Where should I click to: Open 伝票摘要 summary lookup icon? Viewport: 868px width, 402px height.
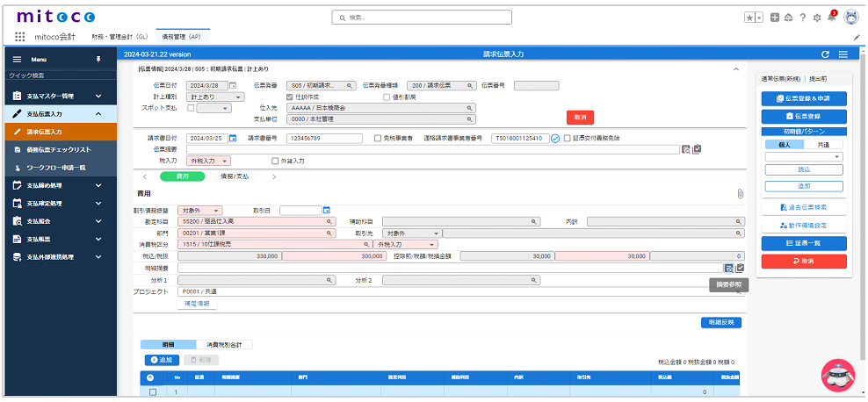(686, 149)
